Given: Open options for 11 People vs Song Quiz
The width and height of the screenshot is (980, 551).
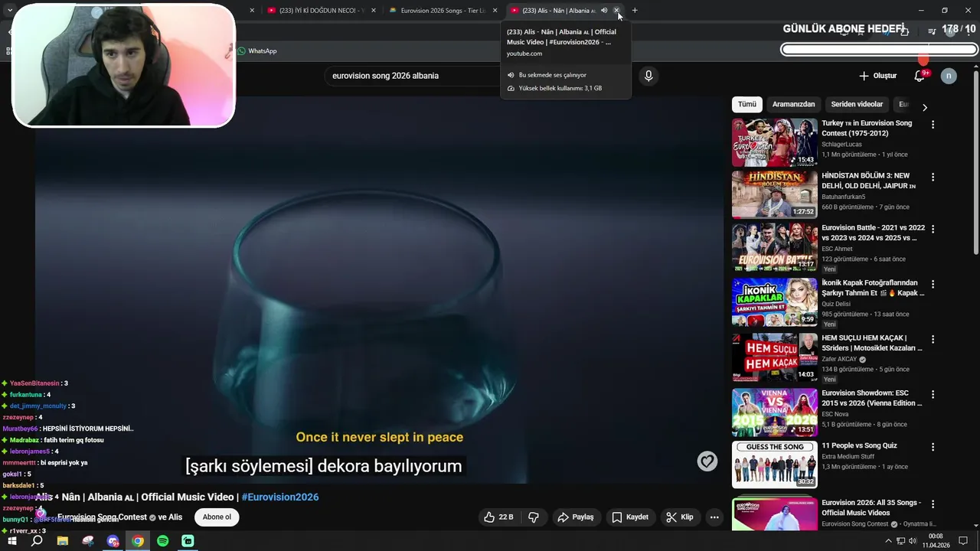Looking at the screenshot, I should point(933,447).
